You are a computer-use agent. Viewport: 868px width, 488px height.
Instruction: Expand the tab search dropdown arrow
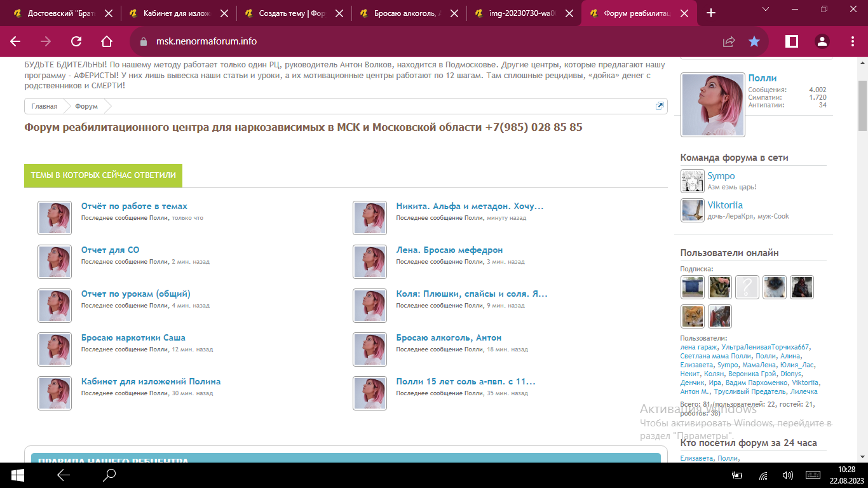click(766, 9)
